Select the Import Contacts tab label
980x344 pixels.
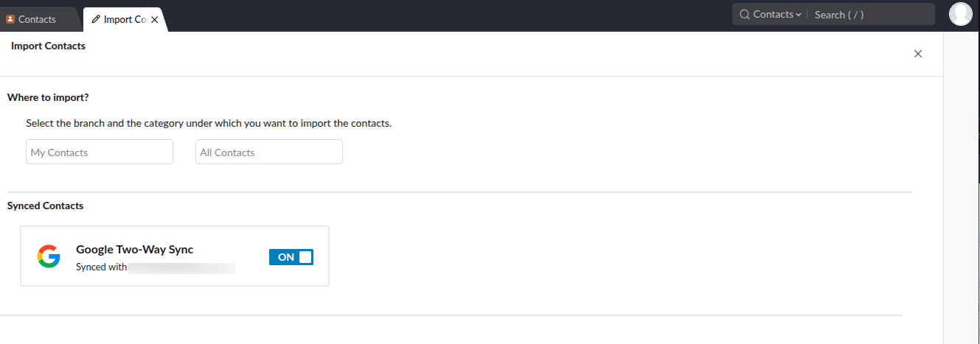124,20
